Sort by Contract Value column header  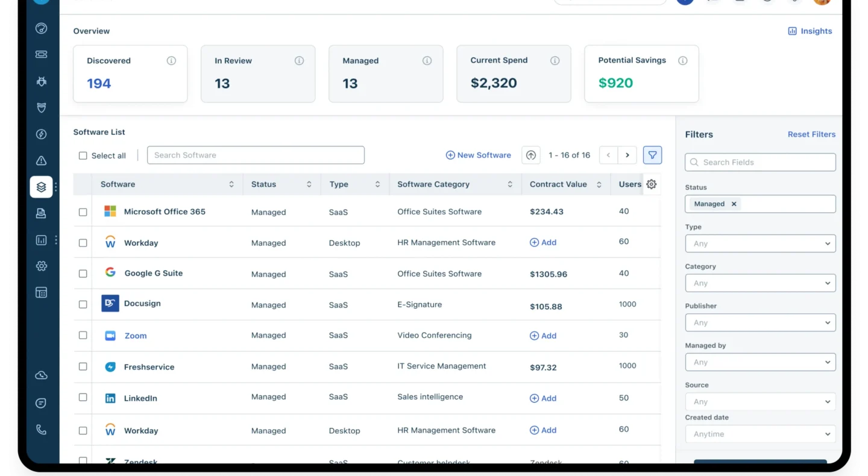tap(565, 184)
